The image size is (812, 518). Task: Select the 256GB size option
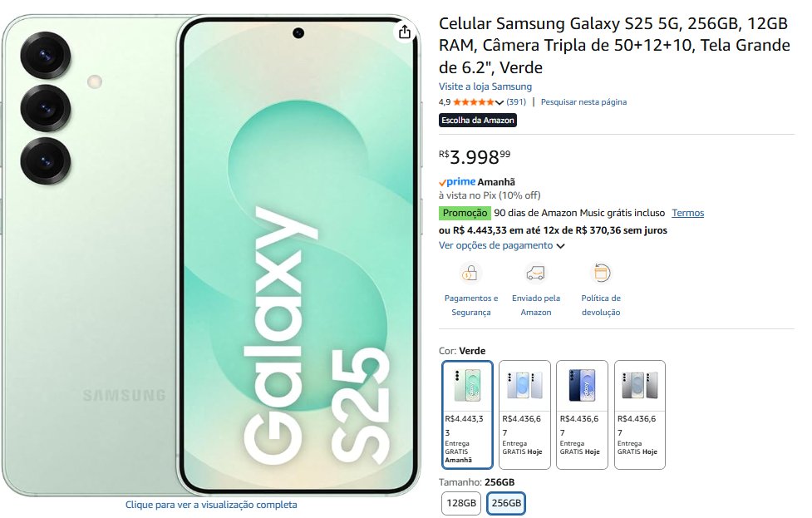[x=506, y=503]
